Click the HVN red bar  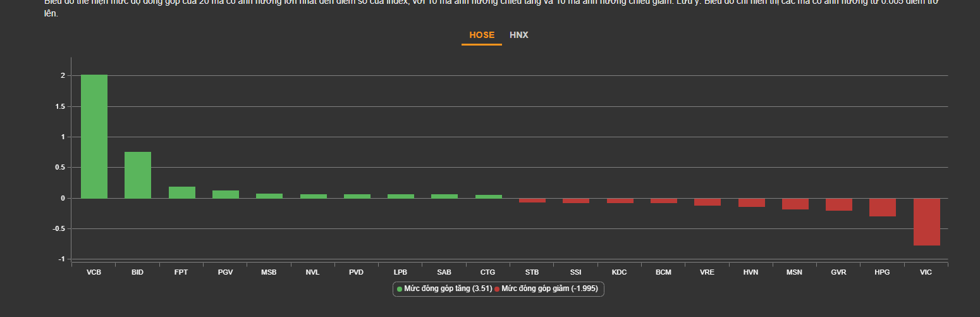coord(751,202)
